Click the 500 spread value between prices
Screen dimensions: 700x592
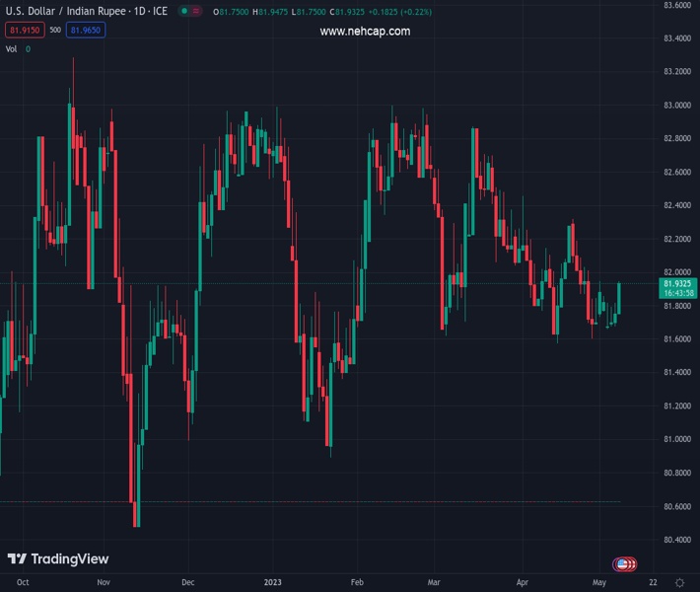tap(54, 30)
